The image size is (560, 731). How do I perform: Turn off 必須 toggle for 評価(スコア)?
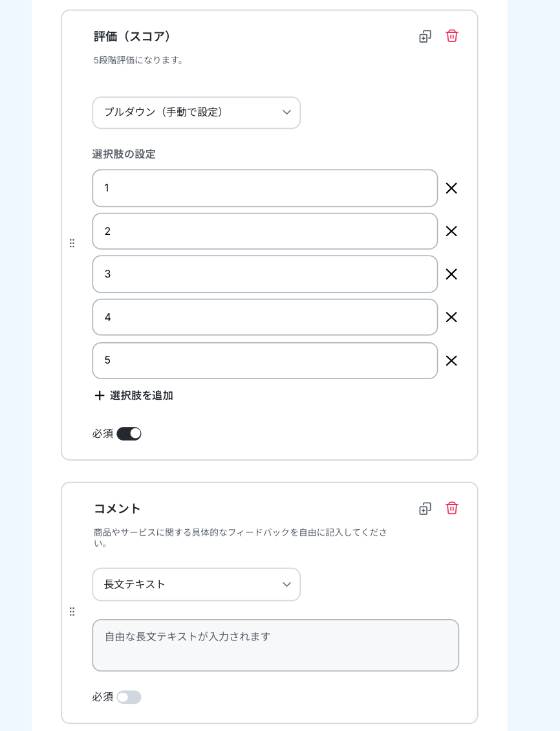pos(129,433)
